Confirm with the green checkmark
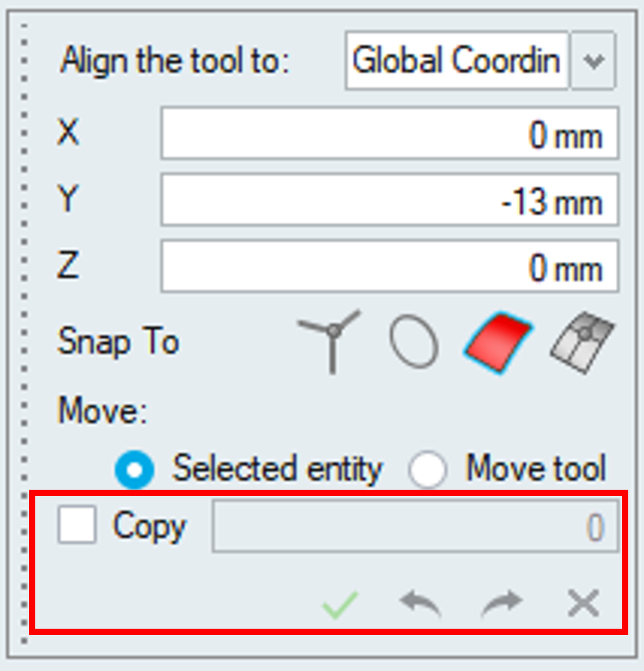The image size is (644, 671). tap(340, 604)
